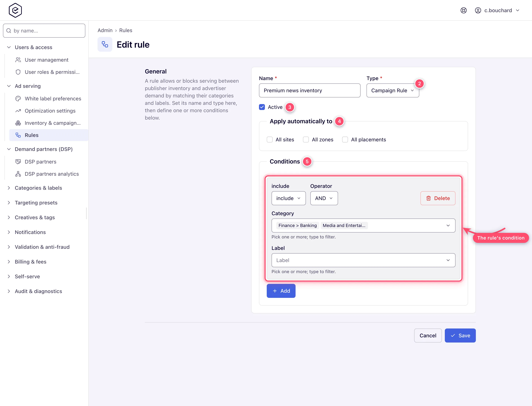This screenshot has height=406, width=532.
Task: Open the Type Campaign Rule dropdown
Action: 393,91
